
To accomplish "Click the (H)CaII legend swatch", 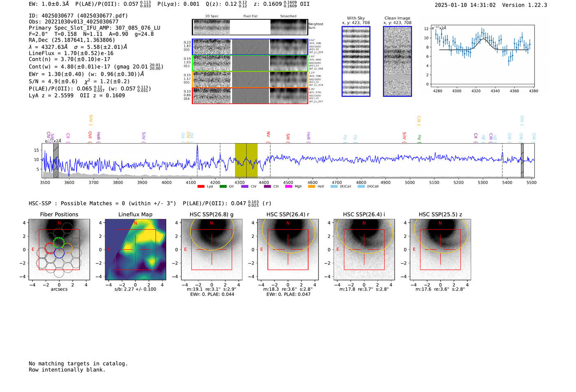I will (x=361, y=186).
